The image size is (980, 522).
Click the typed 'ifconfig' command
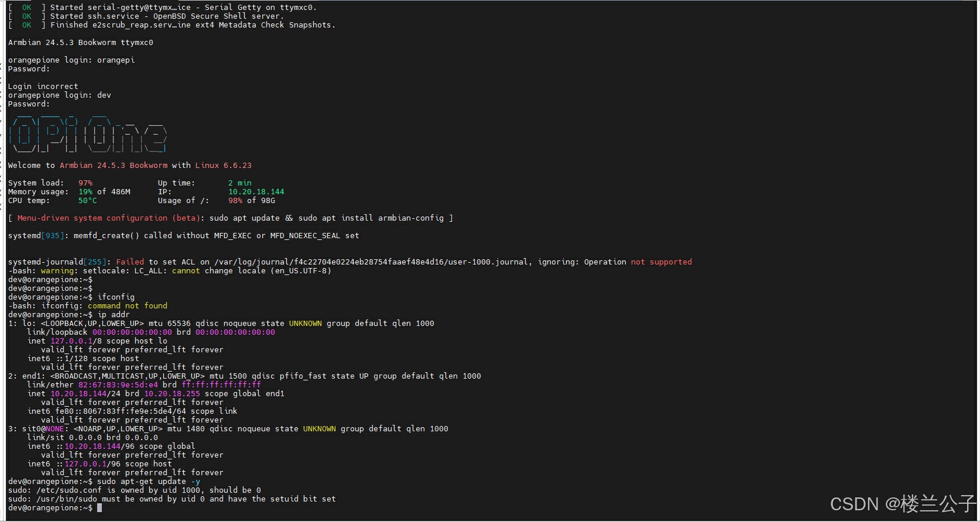coord(116,297)
